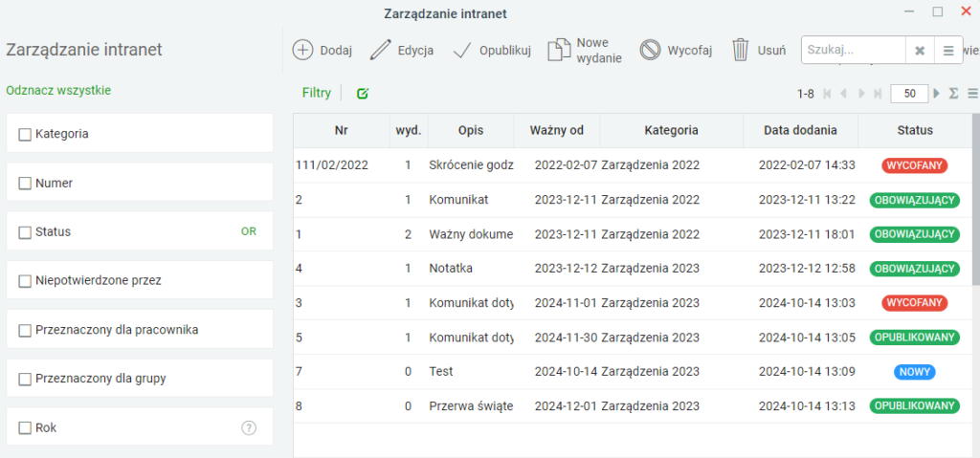Click WYCOFANY badge for 2022-02-07 row

(915, 165)
